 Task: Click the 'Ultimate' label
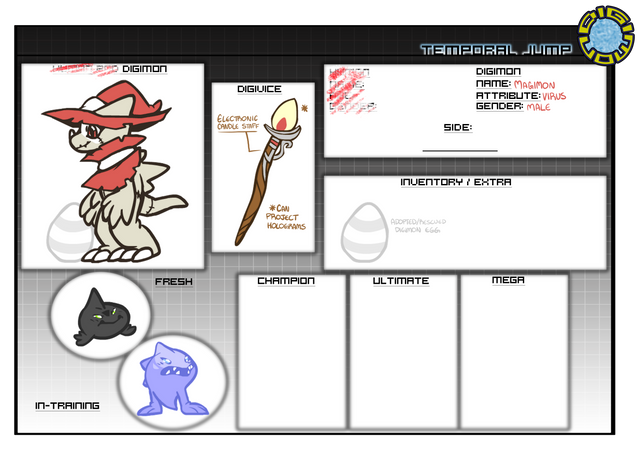401,281
